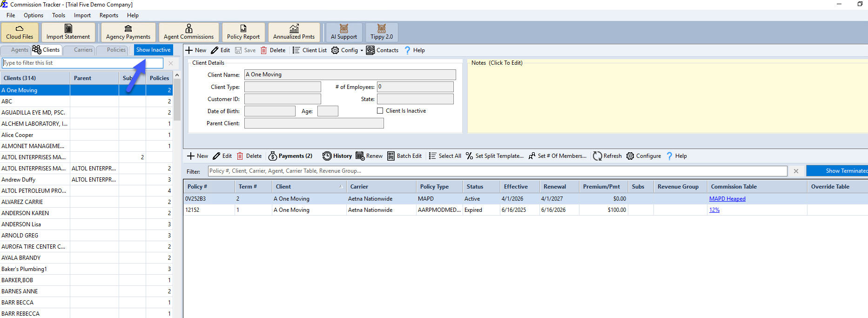Select All policies
The image size is (868, 318).
pos(445,156)
